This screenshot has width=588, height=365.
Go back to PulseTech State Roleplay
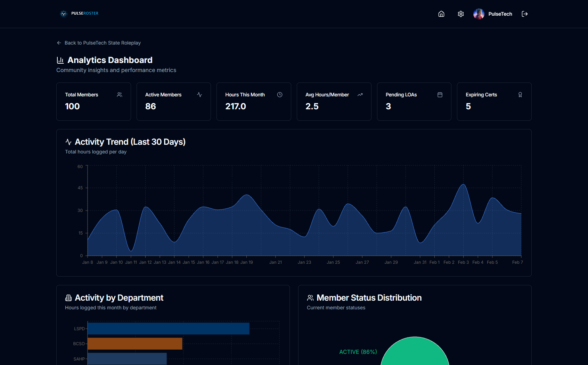[99, 43]
